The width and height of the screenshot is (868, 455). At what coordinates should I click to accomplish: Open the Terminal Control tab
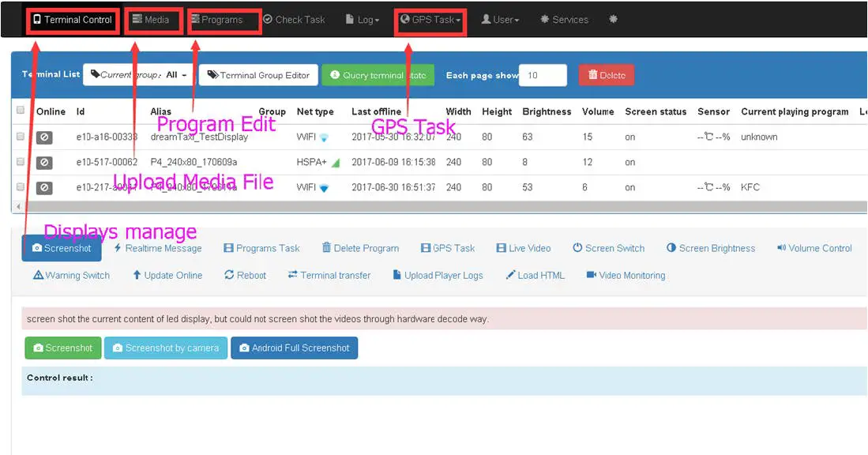(73, 20)
